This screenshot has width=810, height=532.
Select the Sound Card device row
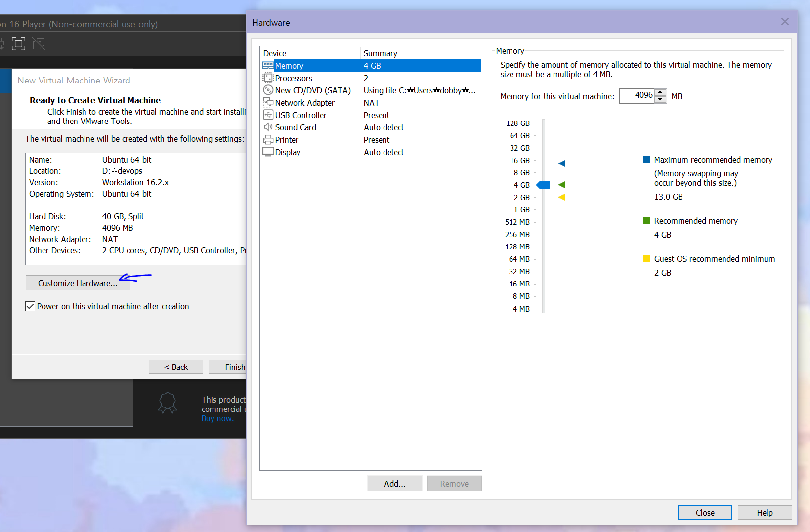371,127
